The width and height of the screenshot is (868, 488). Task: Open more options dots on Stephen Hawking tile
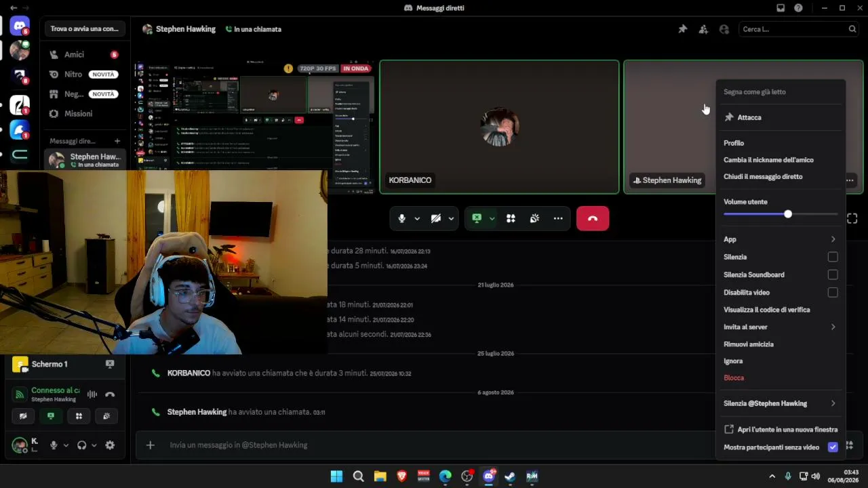point(850,180)
